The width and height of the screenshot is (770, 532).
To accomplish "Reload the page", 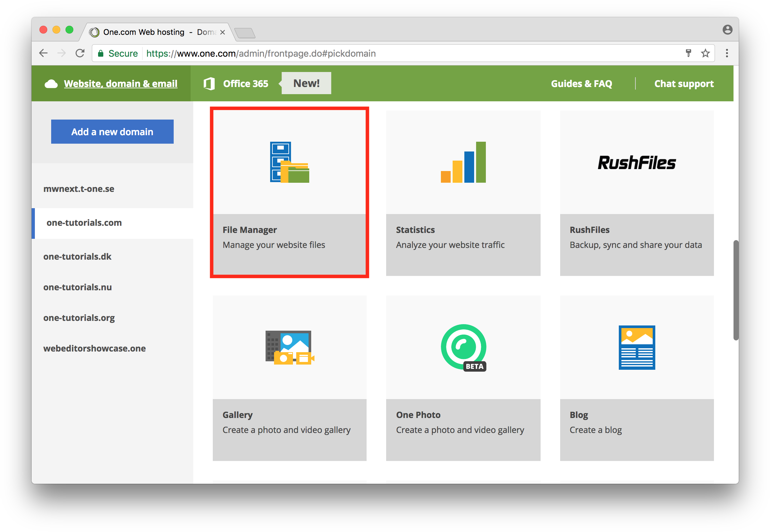I will click(80, 53).
